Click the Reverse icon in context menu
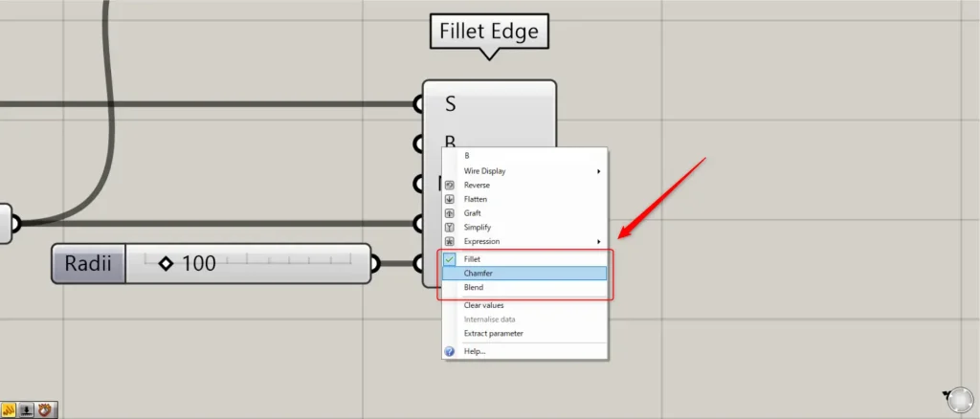Image resolution: width=980 pixels, height=419 pixels. pos(450,186)
